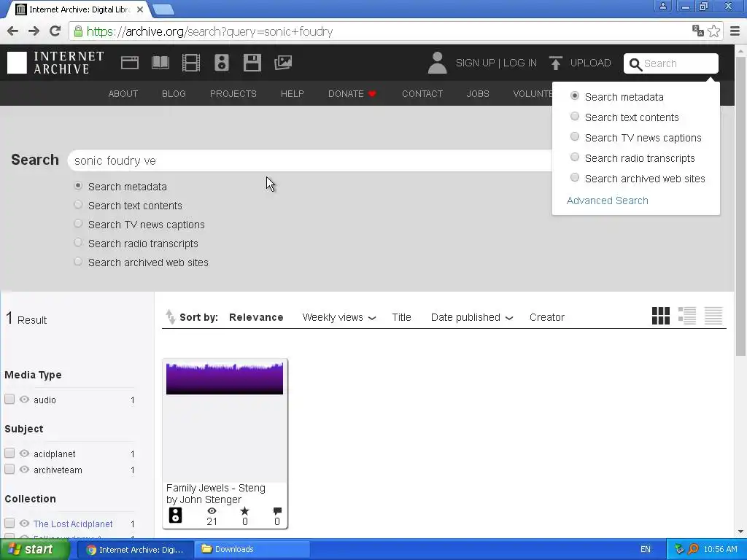
Task: Click the browser address bar
Action: pyautogui.click(x=381, y=31)
